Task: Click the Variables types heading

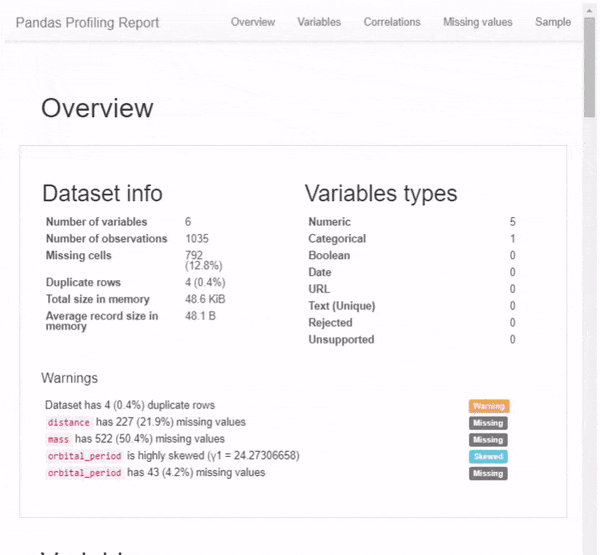Action: tap(381, 193)
